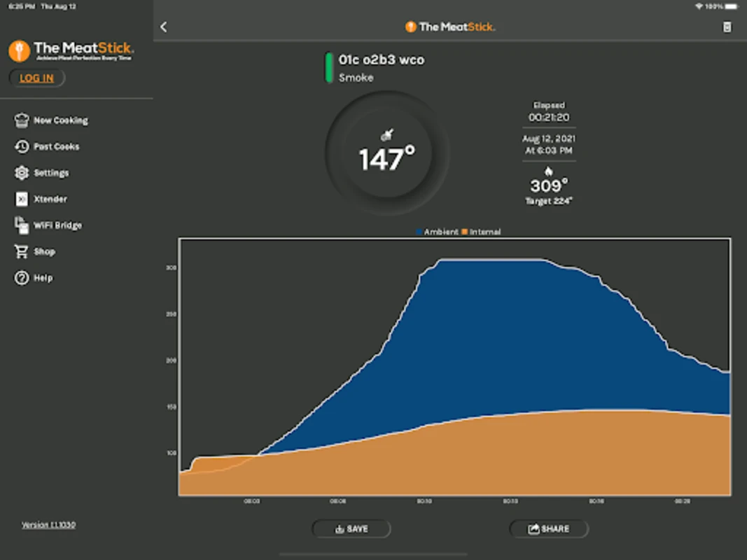This screenshot has height=560, width=747.
Task: Click the Help question mark icon
Action: [22, 278]
